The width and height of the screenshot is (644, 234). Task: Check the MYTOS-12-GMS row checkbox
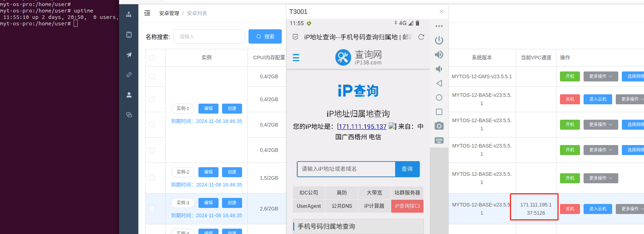pos(152,76)
